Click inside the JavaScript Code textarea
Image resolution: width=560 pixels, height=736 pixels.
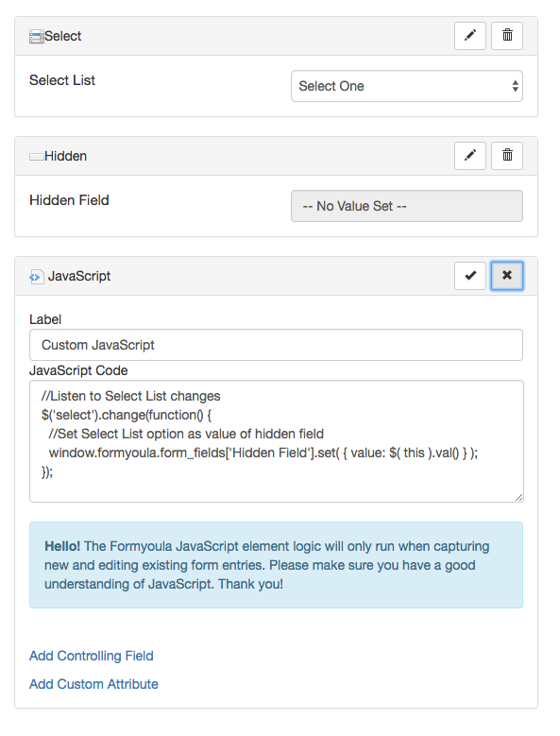coord(277,441)
